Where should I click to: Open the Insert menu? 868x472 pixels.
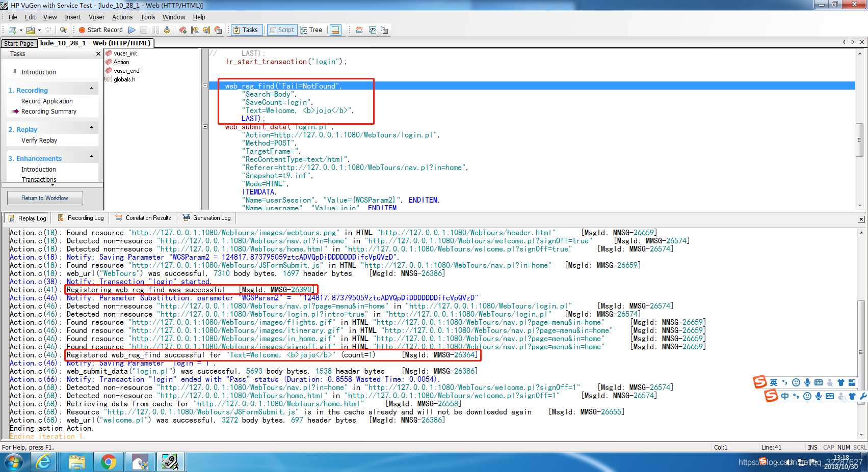point(73,17)
